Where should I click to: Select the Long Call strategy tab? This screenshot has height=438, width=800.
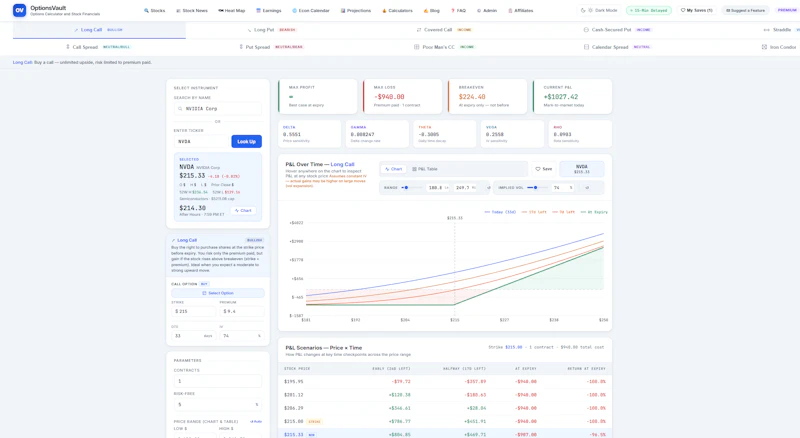(99, 30)
